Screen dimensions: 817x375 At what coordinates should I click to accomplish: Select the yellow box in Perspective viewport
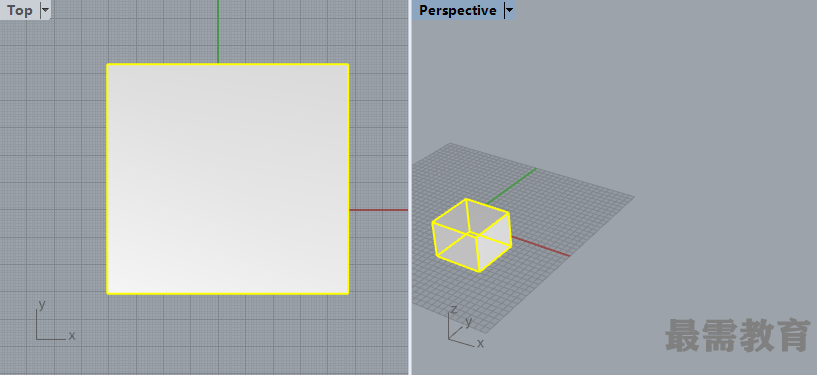coord(472,235)
